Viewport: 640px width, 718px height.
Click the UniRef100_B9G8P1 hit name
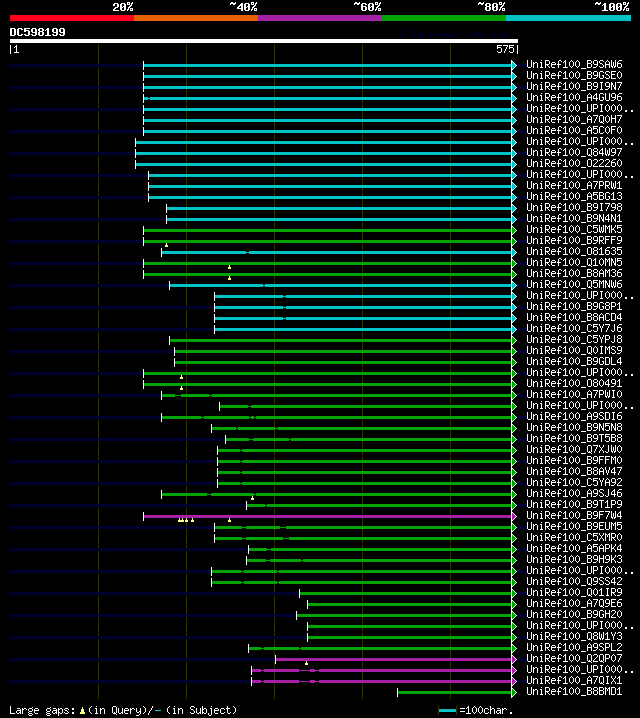coord(574,306)
